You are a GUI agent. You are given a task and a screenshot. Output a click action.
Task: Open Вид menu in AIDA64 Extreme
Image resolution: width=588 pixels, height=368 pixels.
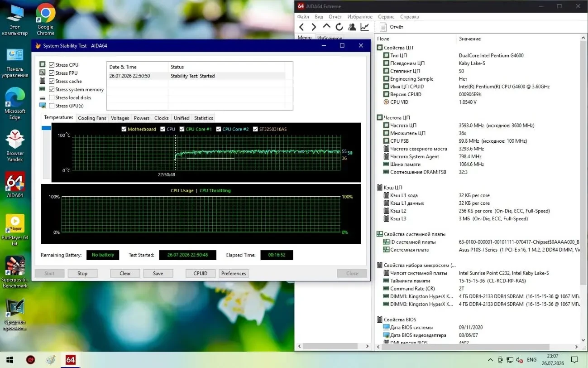coord(319,17)
